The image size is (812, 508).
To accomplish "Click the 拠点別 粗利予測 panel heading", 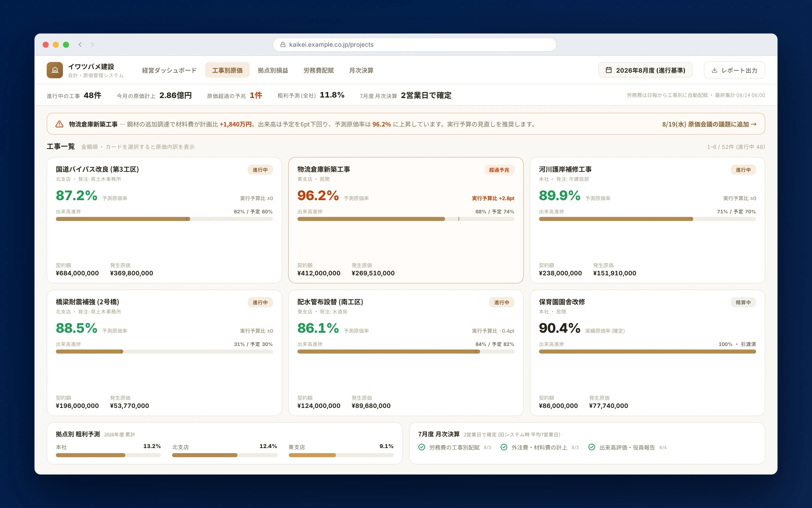I will point(77,434).
